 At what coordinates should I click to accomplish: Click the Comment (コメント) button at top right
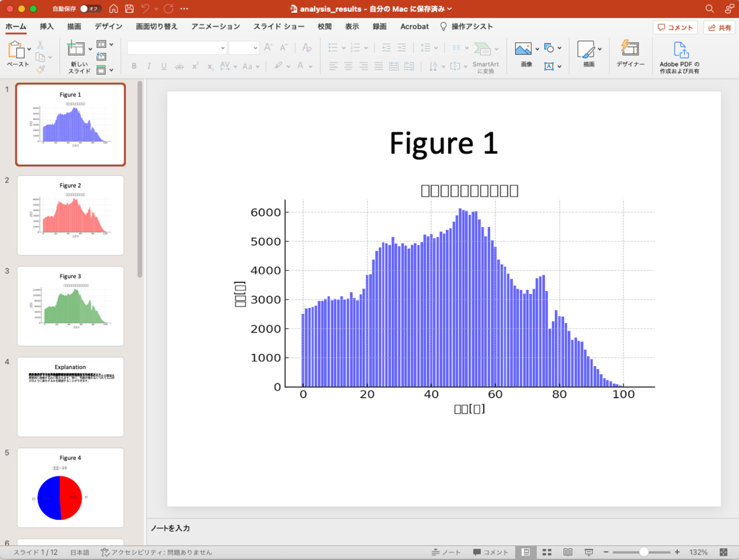[x=675, y=28]
